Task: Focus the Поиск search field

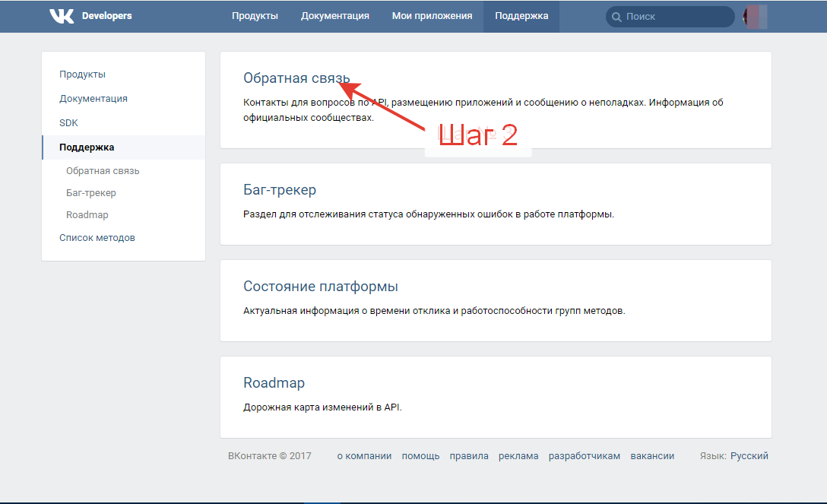Action: coord(670,17)
